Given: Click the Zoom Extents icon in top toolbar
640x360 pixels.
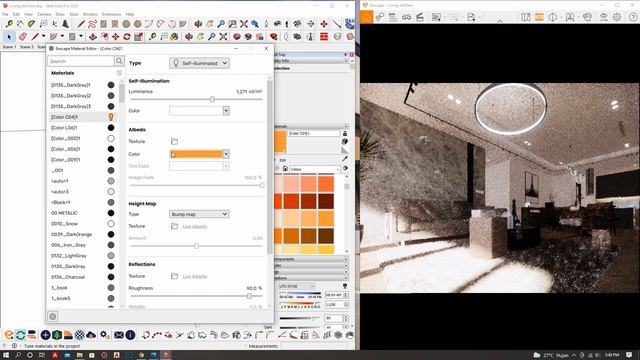Looking at the screenshot, I should 244,24.
